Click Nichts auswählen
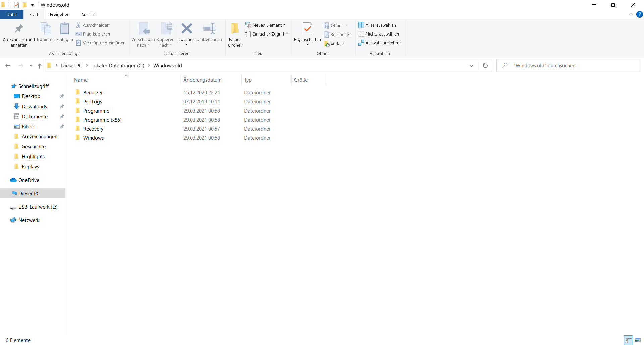 click(x=379, y=34)
